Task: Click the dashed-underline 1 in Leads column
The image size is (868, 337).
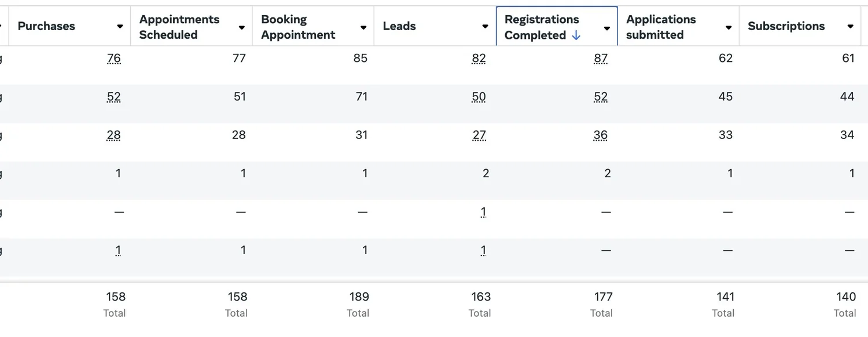Action: pyautogui.click(x=483, y=211)
